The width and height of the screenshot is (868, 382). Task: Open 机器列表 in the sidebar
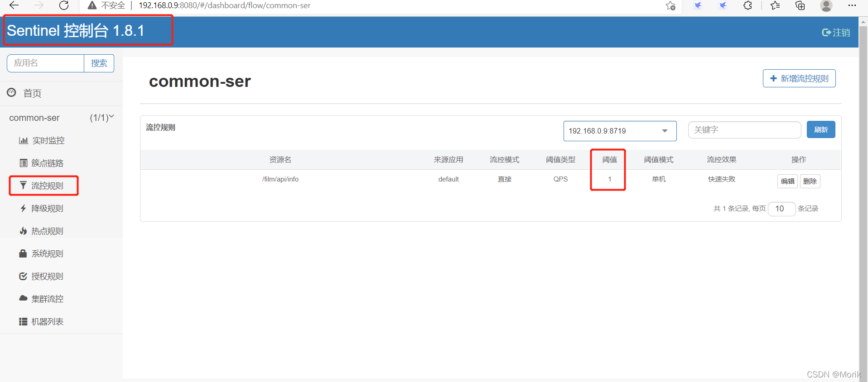point(47,321)
